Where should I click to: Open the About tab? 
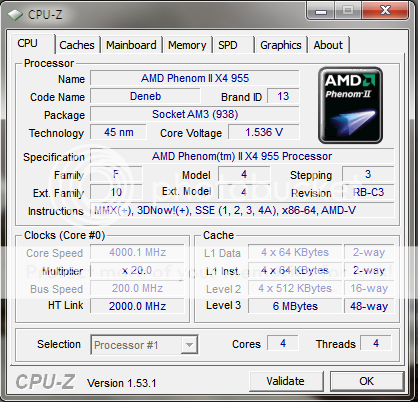point(328,45)
